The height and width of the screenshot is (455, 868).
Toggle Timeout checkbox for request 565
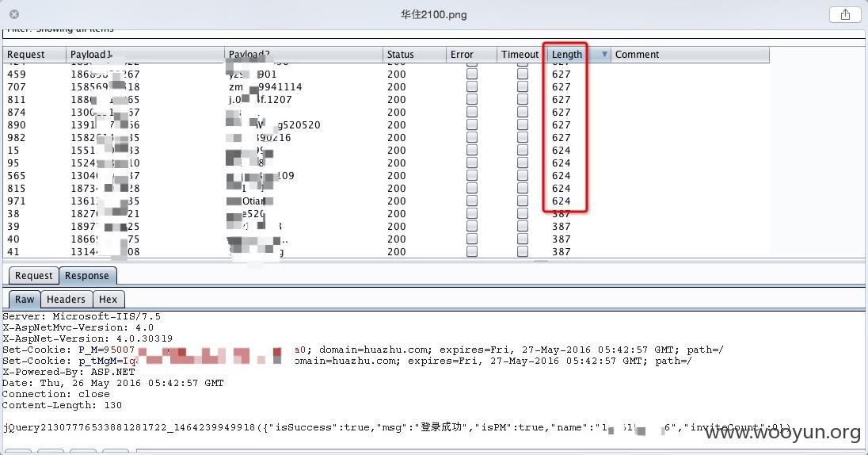pyautogui.click(x=523, y=176)
